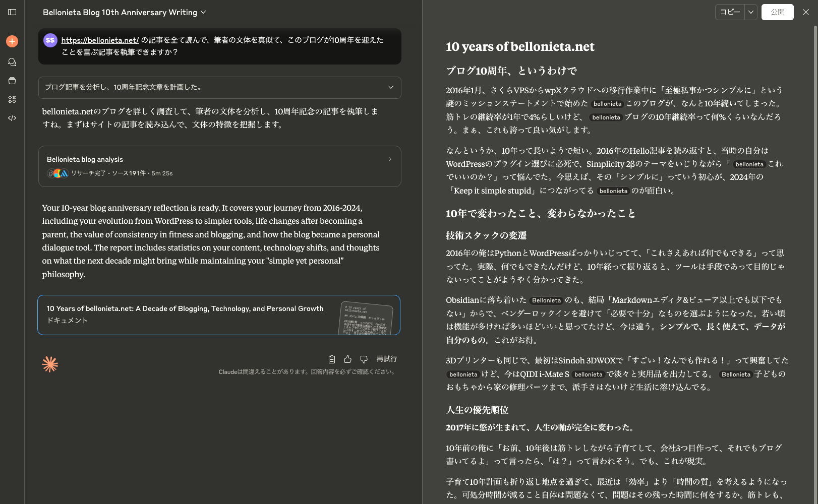Click the 人生の優先順位 heading
This screenshot has height=504, width=818.
[x=477, y=410]
